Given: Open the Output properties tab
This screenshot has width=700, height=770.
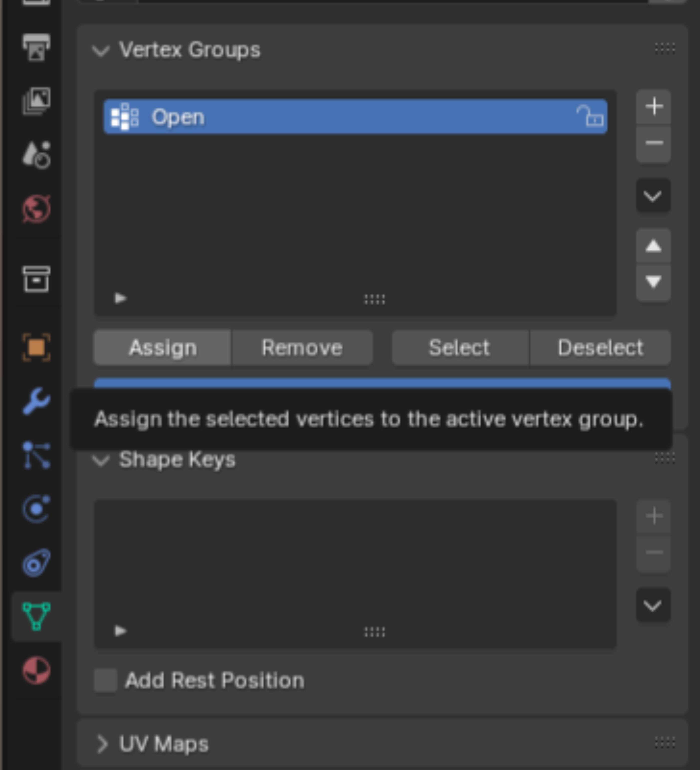Looking at the screenshot, I should pos(36,47).
